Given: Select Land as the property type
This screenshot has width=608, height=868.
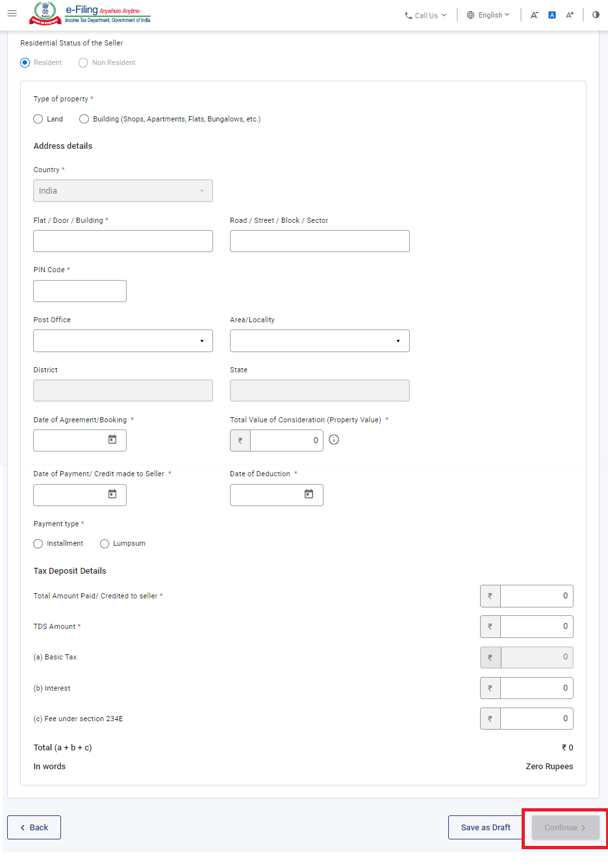Looking at the screenshot, I should [x=38, y=119].
